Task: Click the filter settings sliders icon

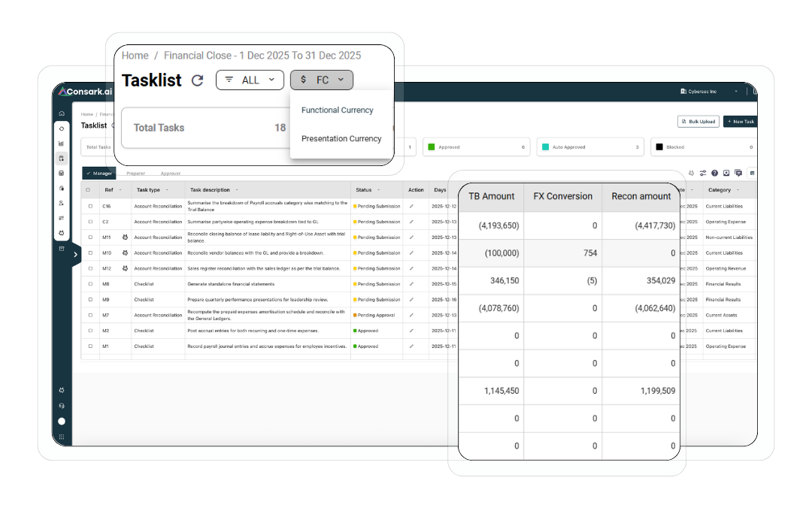Action: click(702, 173)
